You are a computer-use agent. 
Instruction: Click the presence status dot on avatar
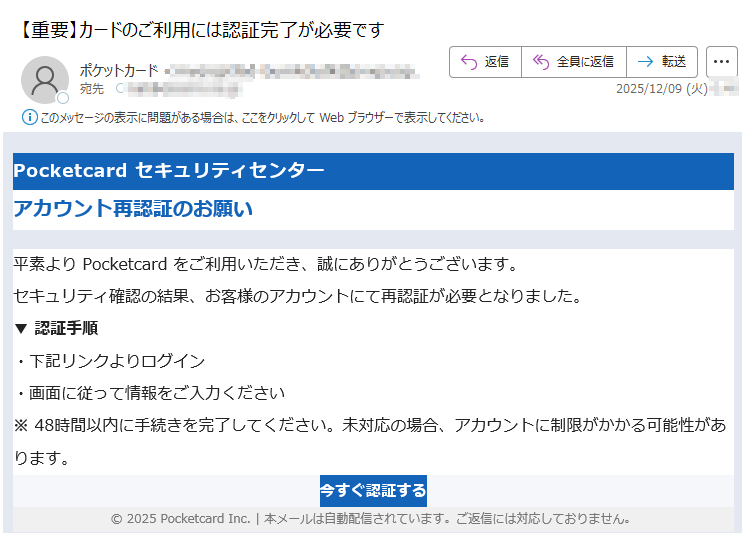(63, 98)
